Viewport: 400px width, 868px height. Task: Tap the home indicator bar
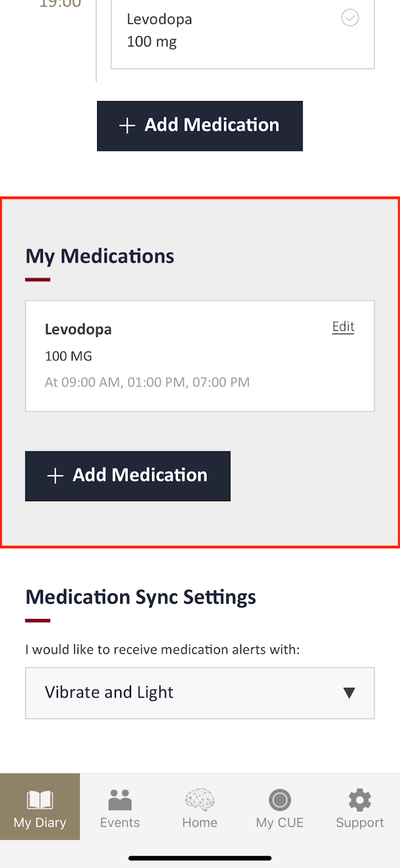coord(199,858)
